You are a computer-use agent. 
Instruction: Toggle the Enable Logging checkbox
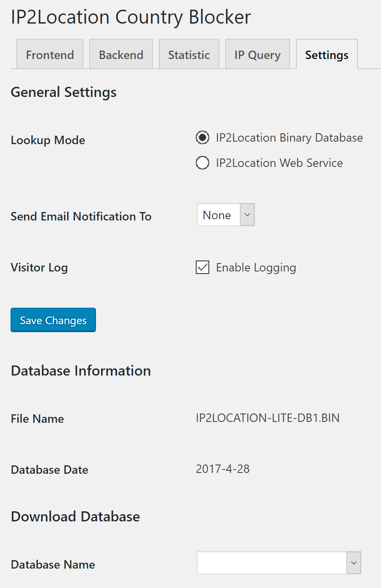[x=202, y=267]
